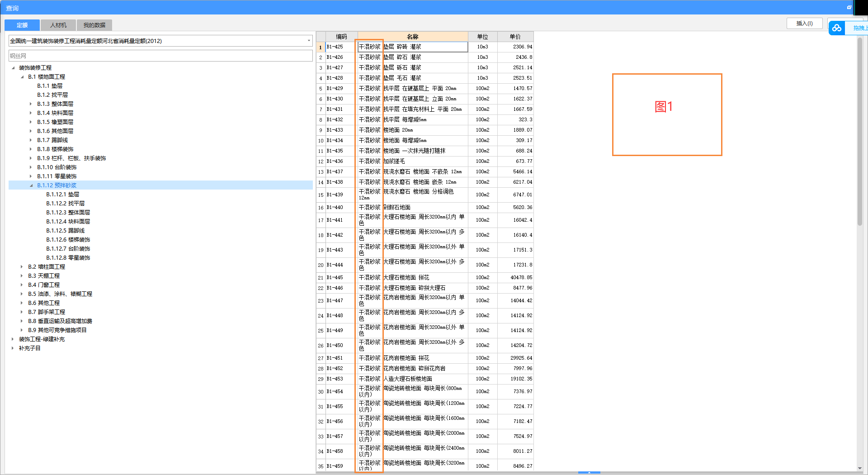Select B.4 门窗工程 in the tree

point(44,285)
